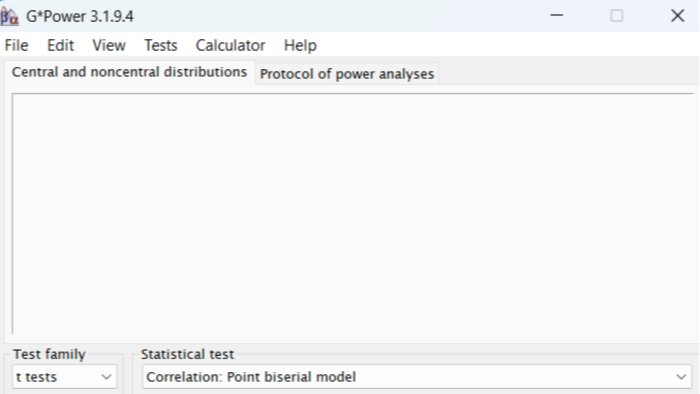The image size is (700, 394).
Task: Close the G*Power window
Action: point(678,16)
